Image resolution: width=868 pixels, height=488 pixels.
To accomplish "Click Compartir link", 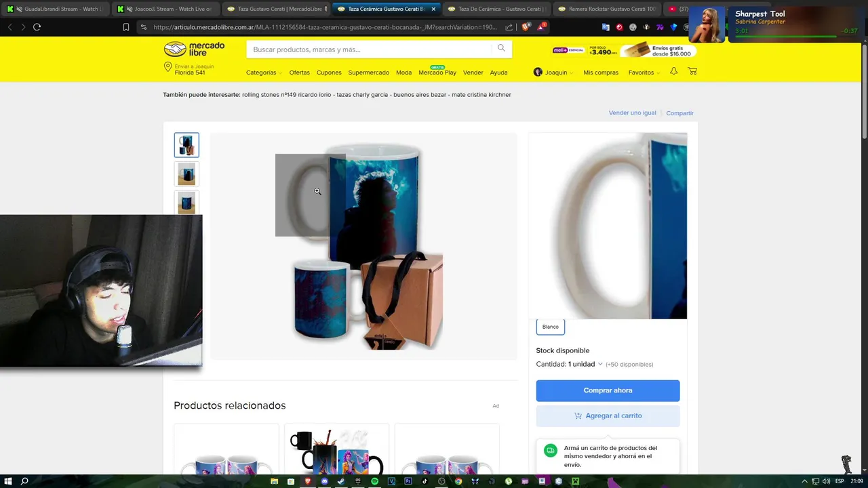I will (679, 113).
